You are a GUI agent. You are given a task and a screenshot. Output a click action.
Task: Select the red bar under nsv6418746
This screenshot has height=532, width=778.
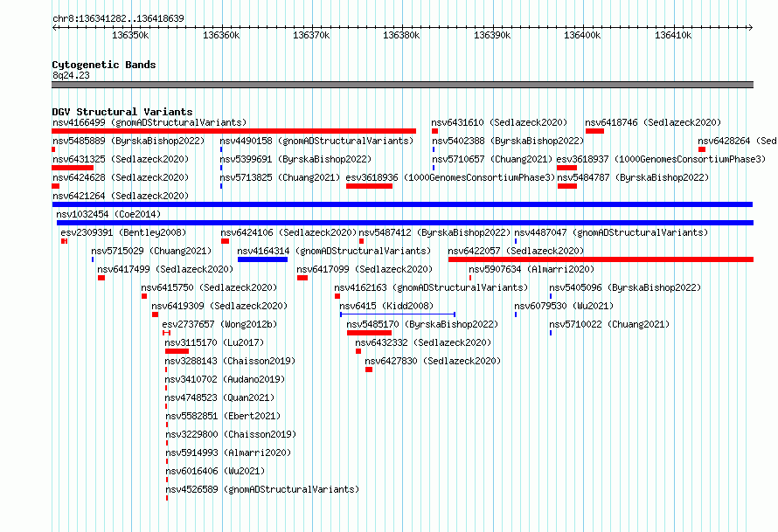click(x=594, y=131)
